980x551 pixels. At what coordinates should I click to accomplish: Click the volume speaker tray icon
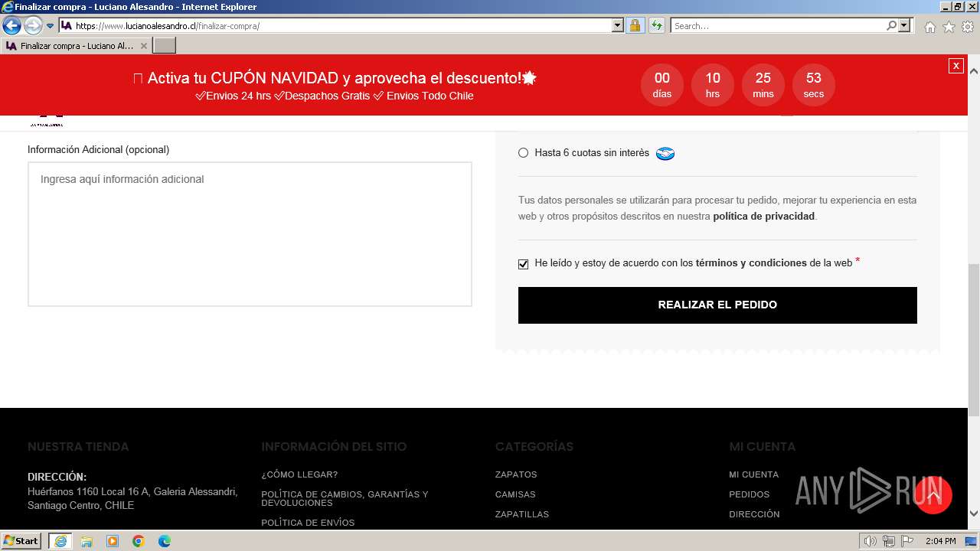click(871, 541)
